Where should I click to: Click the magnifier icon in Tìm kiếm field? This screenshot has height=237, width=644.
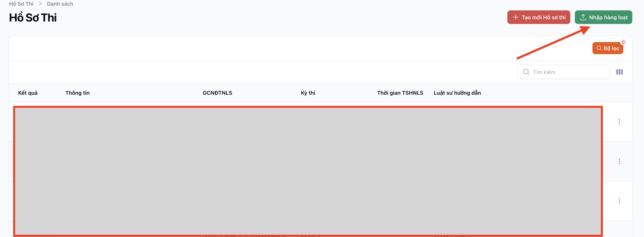pos(526,72)
